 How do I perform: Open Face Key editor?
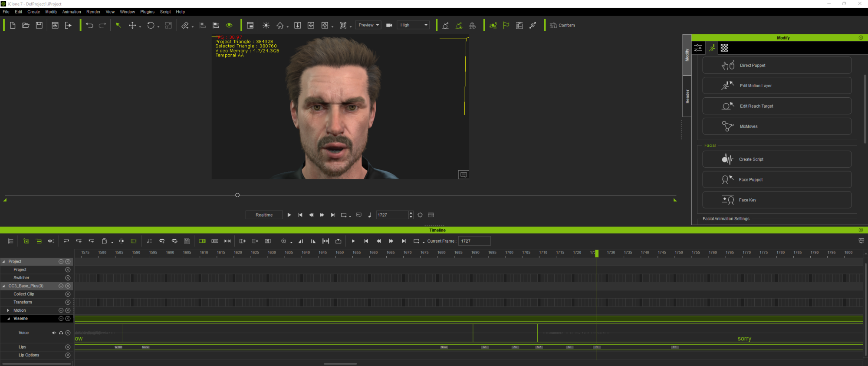coord(777,200)
